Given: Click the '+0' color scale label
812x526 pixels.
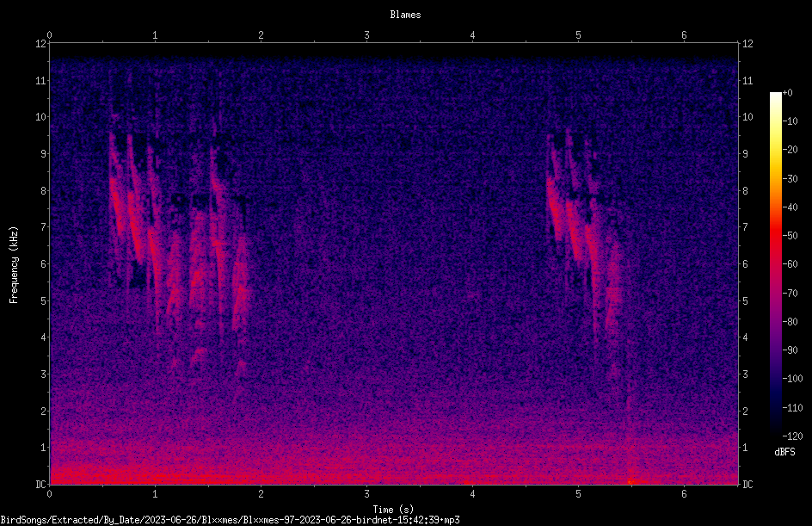Looking at the screenshot, I should (788, 93).
